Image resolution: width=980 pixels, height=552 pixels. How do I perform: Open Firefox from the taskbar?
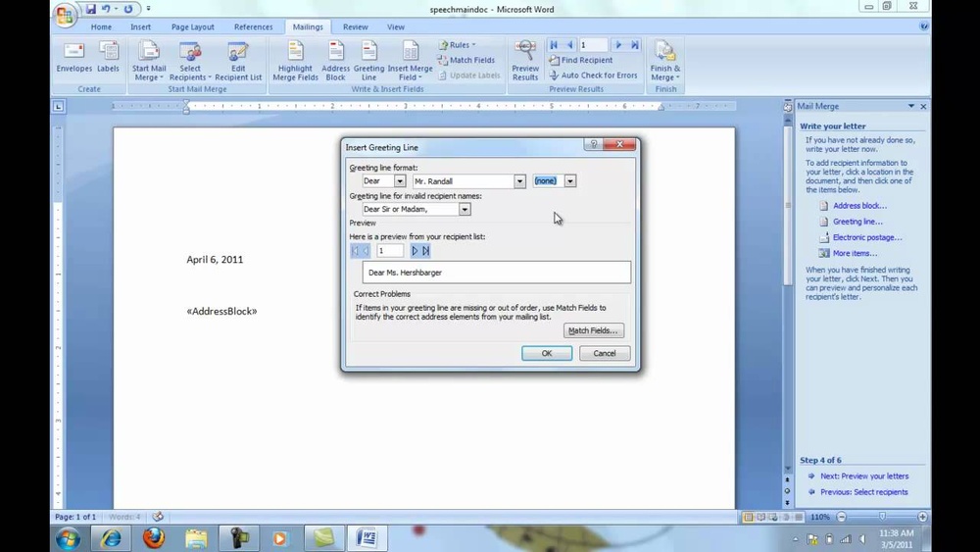click(154, 538)
